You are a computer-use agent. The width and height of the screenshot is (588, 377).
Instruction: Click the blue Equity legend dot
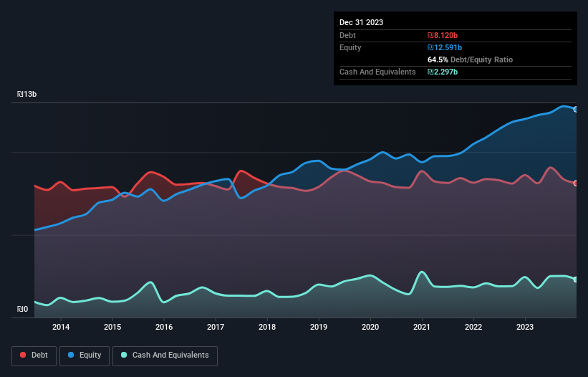click(71, 355)
